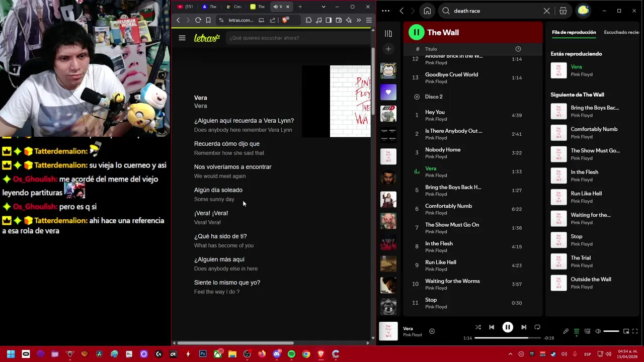Click the Spotify profile avatar
The width and height of the screenshot is (644, 362).
click(583, 11)
